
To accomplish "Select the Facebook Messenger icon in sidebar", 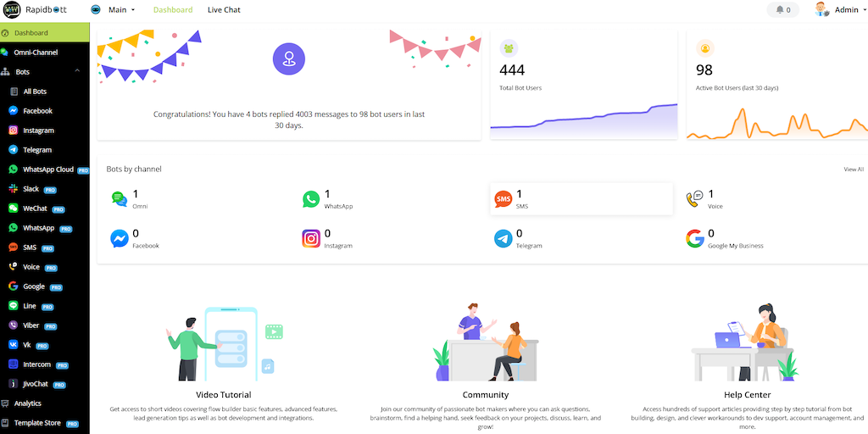I will (14, 111).
